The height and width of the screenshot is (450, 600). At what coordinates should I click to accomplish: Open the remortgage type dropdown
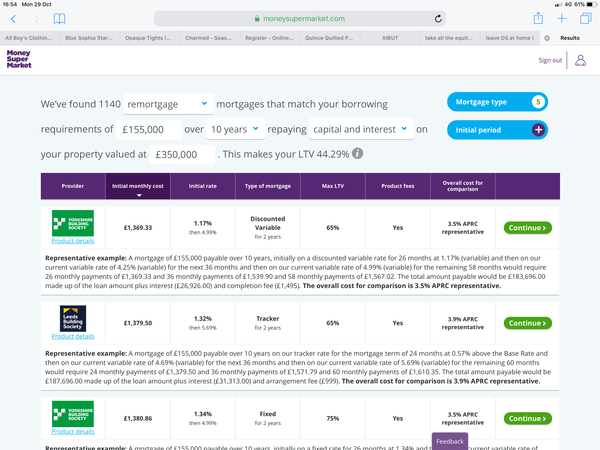(168, 104)
